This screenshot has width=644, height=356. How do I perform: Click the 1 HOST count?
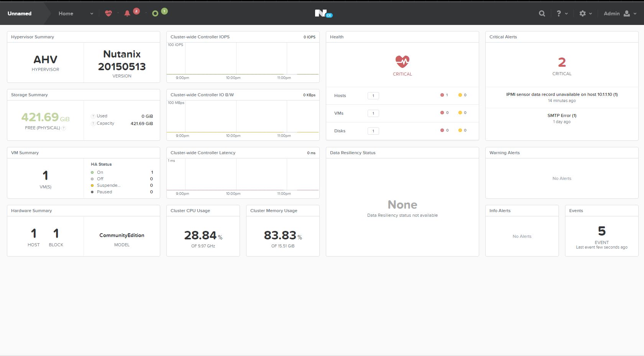34,233
